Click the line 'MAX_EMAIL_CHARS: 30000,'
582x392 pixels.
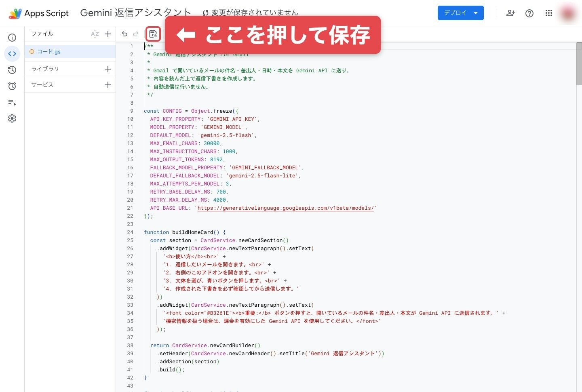click(x=186, y=143)
